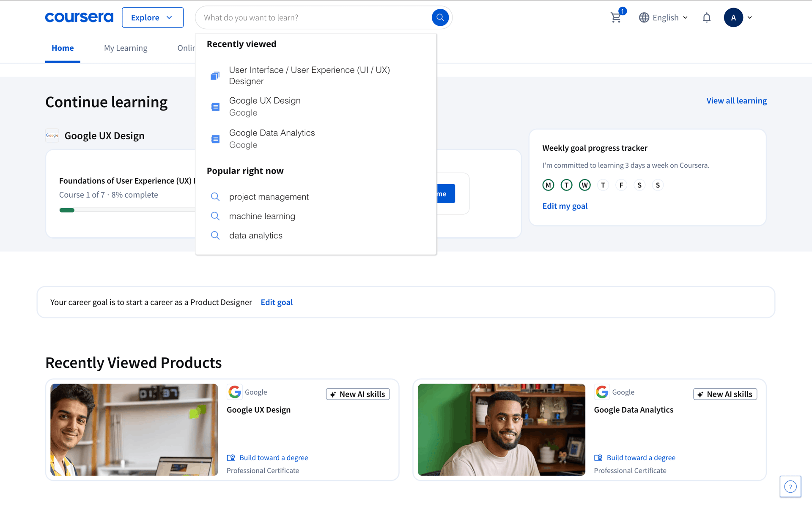Screen dimensions: 812x508
Task: Click the course progress bar
Action: pyautogui.click(x=127, y=210)
